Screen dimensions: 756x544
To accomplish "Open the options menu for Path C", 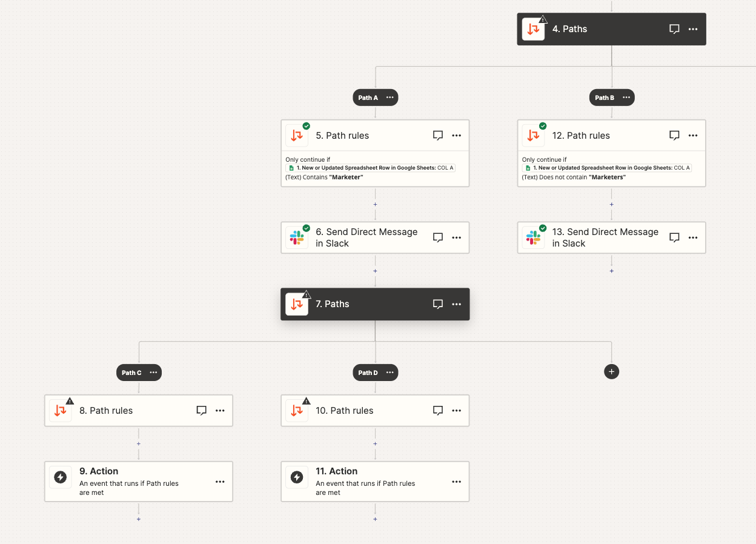I will point(153,372).
